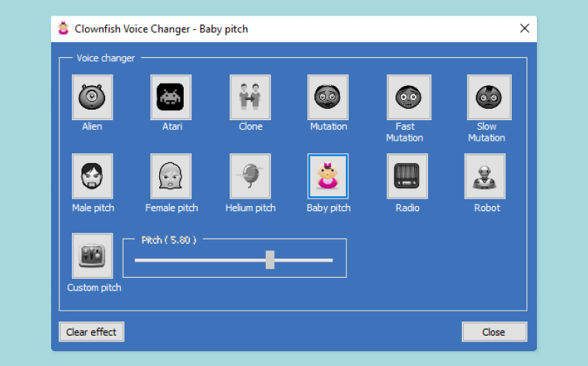The image size is (588, 366).
Task: Select the Alien voice effect icon
Action: 93,98
